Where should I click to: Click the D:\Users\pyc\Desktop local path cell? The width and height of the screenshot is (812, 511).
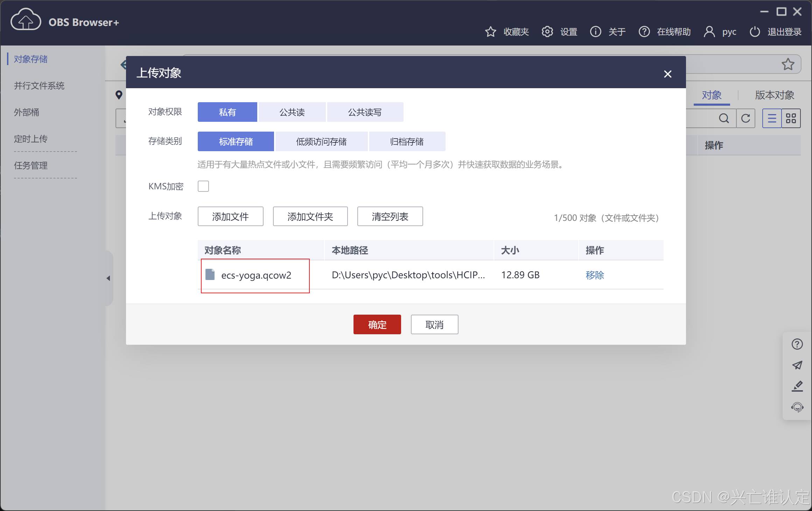408,275
